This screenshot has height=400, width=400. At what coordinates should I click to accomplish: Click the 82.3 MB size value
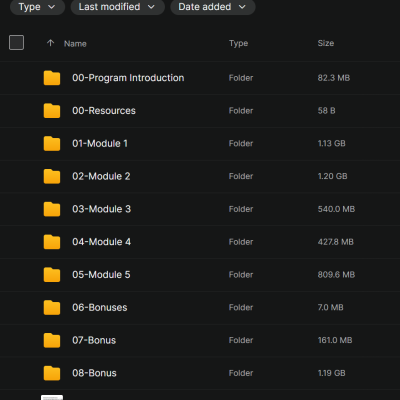coord(334,78)
